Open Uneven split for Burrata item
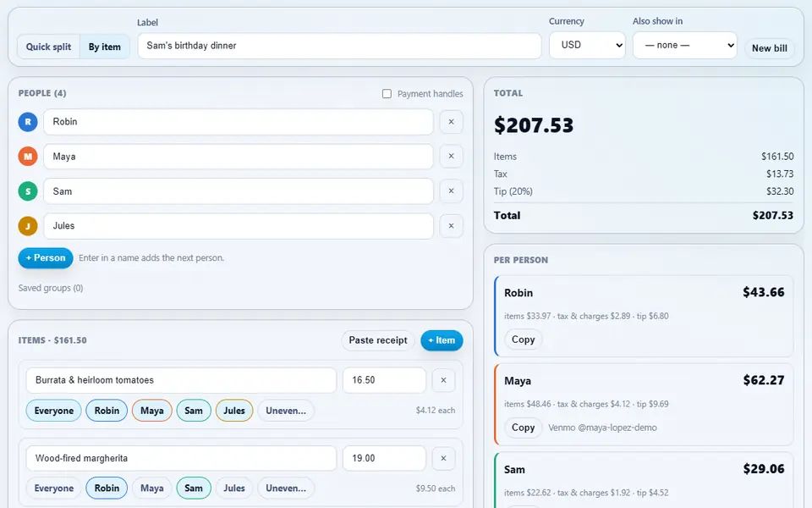812x508 pixels. (286, 411)
